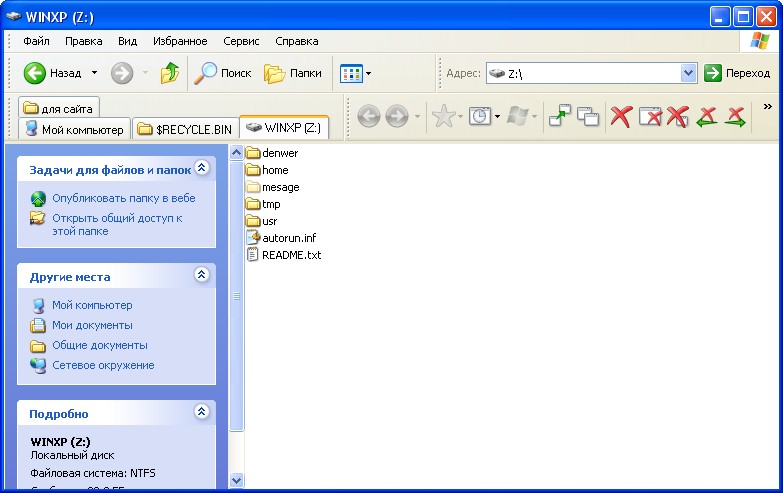Click the grey Windows flag applications icon

517,116
